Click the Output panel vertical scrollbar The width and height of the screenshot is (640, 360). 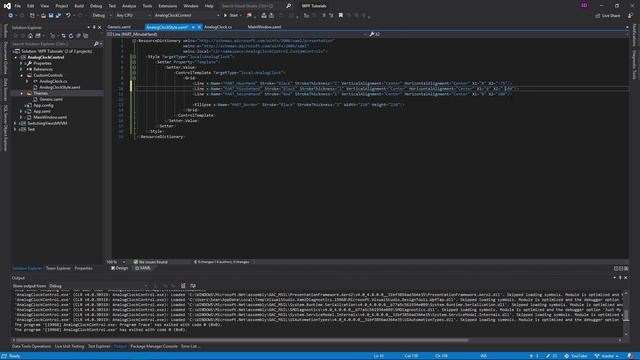626,315
